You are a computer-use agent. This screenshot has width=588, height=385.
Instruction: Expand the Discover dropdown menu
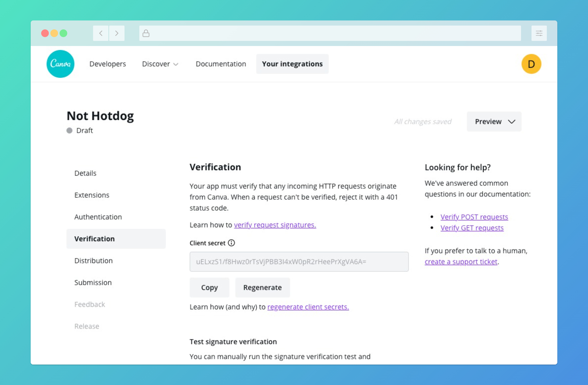[160, 64]
